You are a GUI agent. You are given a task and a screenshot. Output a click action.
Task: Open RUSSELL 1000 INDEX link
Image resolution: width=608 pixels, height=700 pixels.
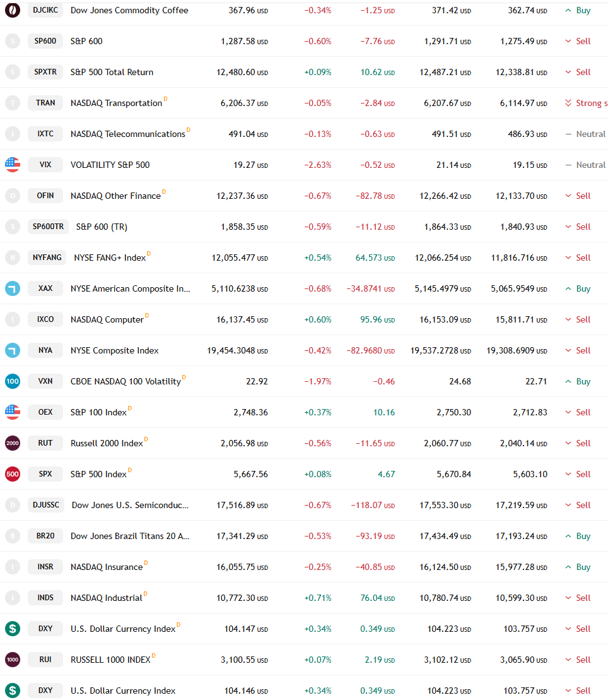pos(110,660)
